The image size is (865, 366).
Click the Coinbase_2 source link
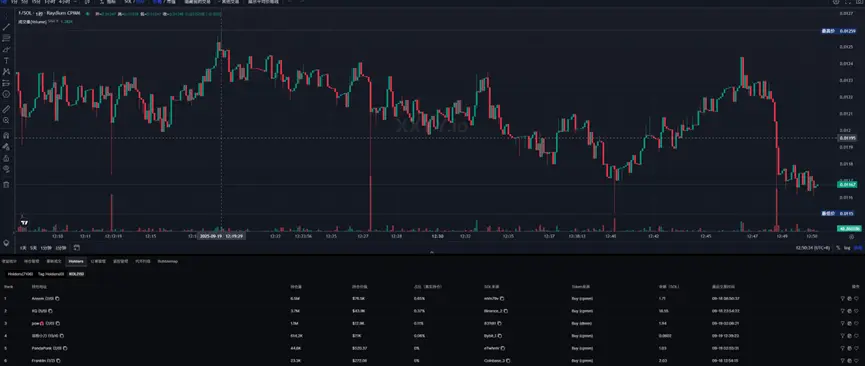tap(494, 361)
